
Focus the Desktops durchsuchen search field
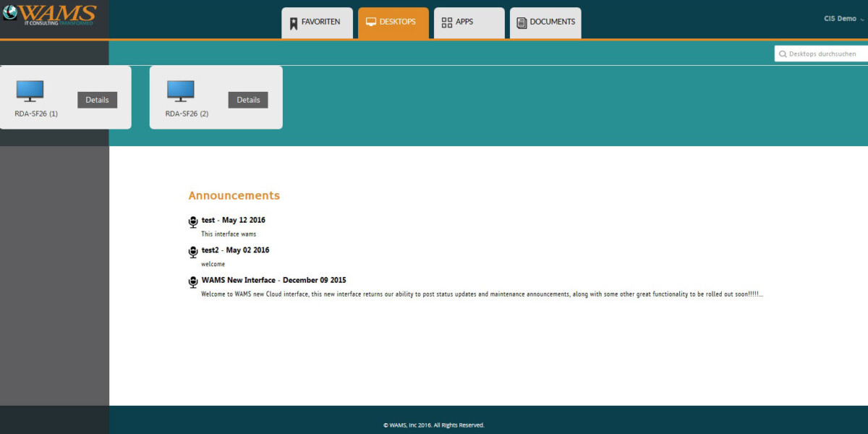[825, 54]
